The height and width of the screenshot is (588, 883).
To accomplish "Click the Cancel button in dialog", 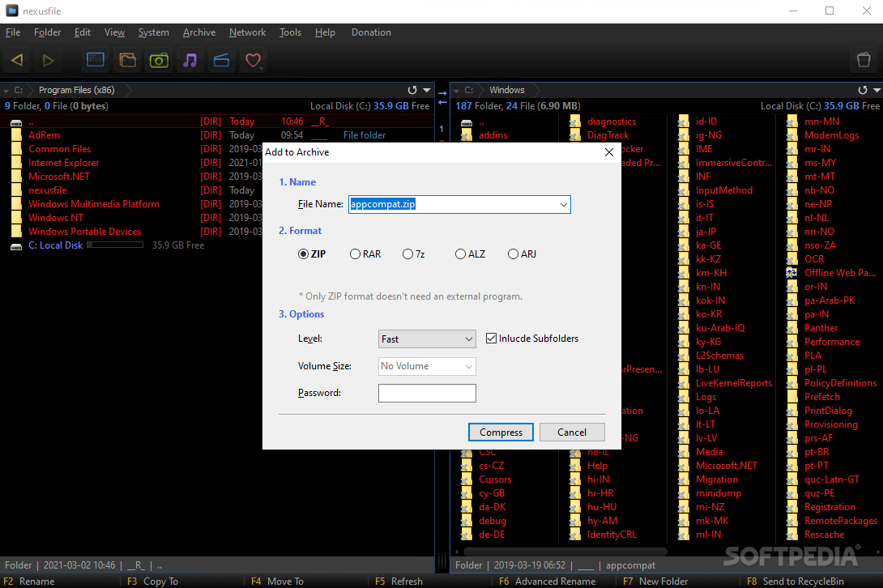I will point(572,432).
